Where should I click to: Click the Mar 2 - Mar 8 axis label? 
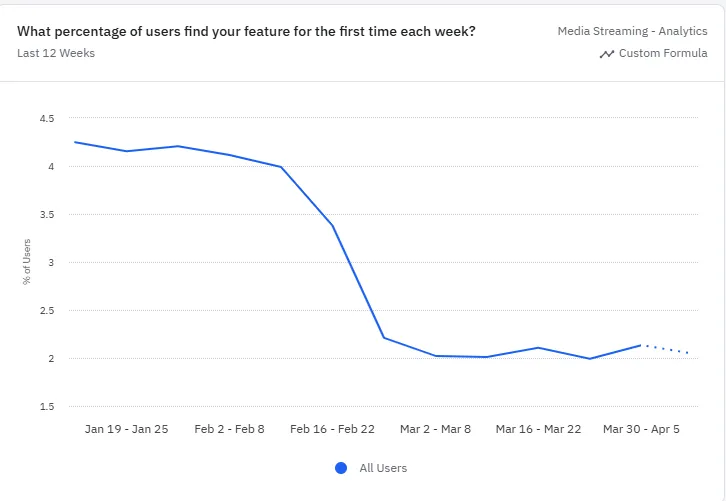point(435,429)
